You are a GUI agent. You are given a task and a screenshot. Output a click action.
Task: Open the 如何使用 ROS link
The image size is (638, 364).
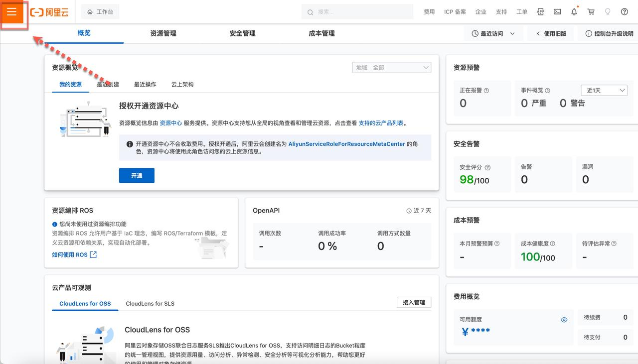coord(74,254)
